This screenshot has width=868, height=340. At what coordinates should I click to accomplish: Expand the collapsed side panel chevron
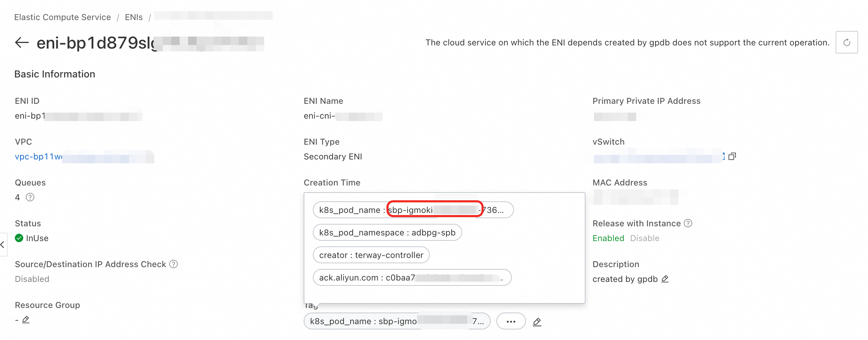(3, 244)
